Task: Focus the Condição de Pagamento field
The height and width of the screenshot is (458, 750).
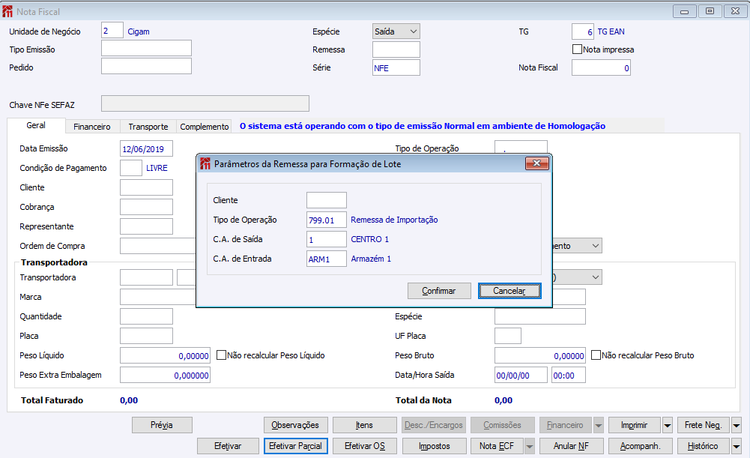Action: [x=131, y=168]
